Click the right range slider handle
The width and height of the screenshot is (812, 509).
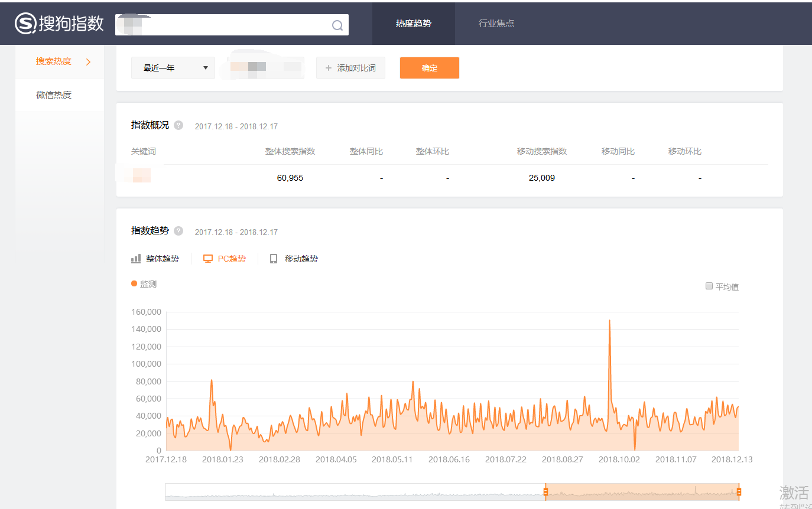click(x=739, y=491)
